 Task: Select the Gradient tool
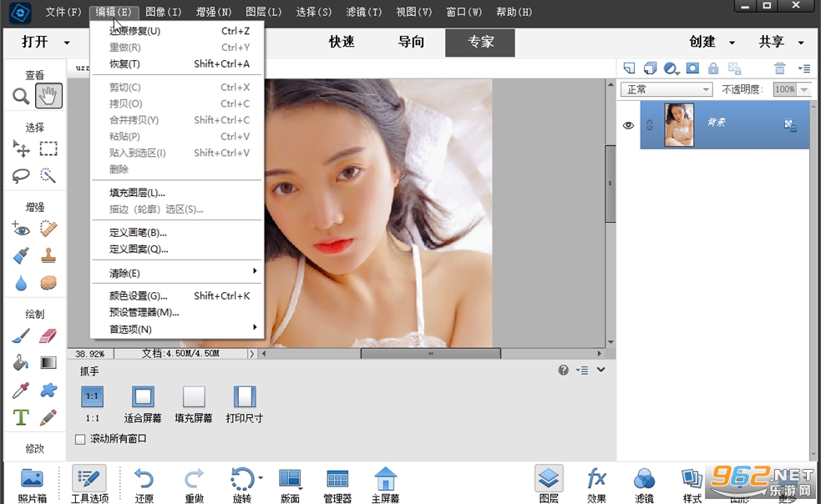48,363
